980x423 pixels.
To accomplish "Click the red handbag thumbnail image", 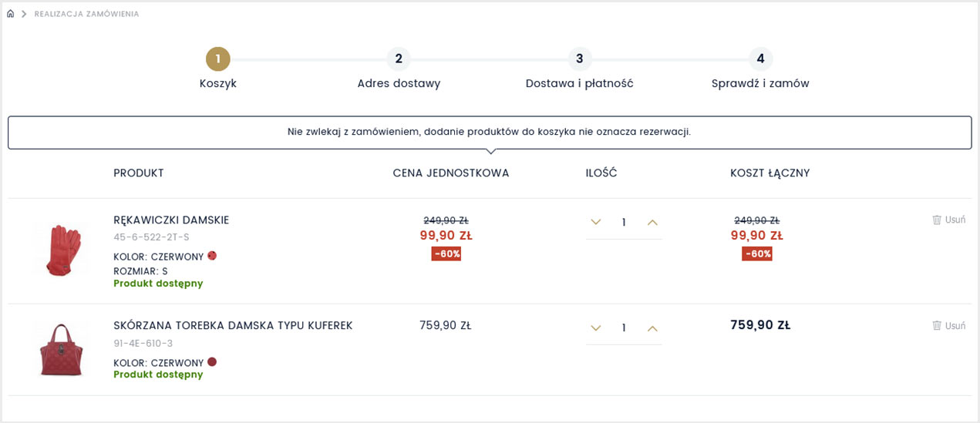I will click(61, 349).
